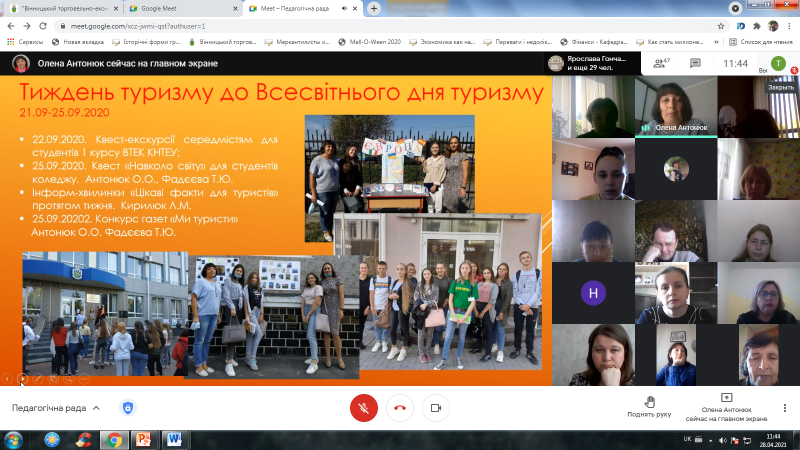Open the Новая вкладка bookmark
The image size is (800, 450).
(x=78, y=42)
